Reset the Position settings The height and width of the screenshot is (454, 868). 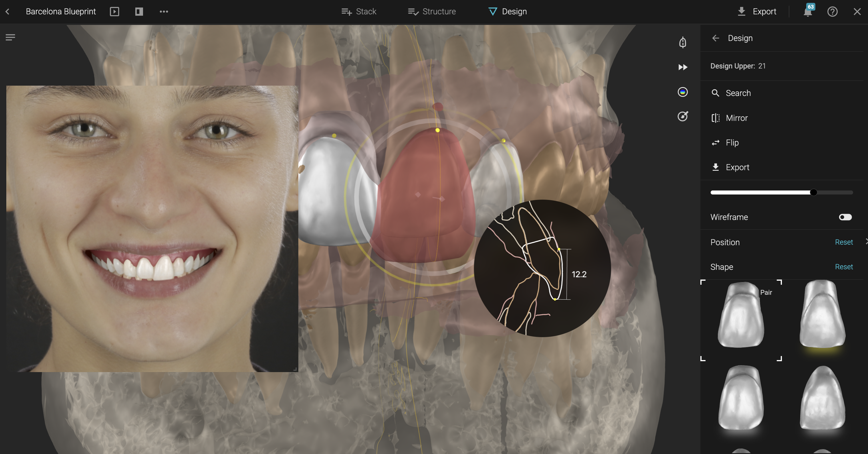pyautogui.click(x=844, y=242)
